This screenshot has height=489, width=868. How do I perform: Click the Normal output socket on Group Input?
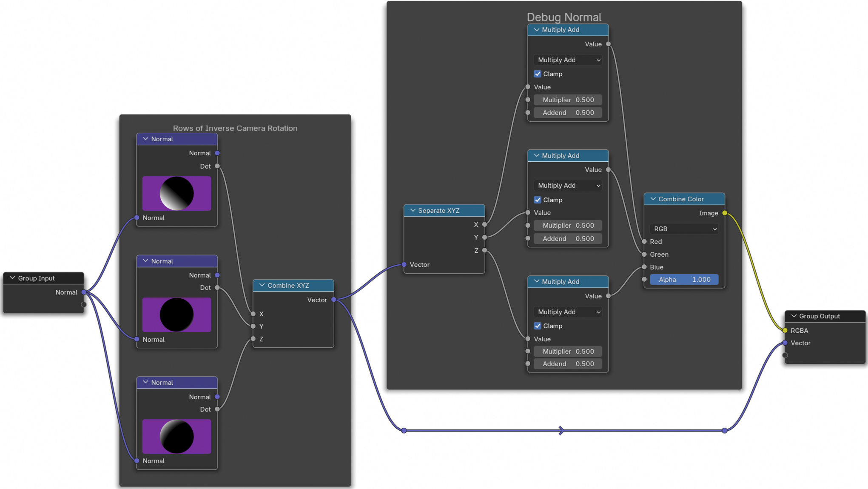(84, 292)
